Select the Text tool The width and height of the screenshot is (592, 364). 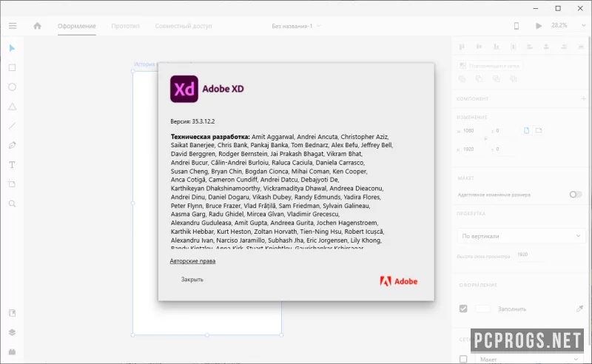point(12,165)
